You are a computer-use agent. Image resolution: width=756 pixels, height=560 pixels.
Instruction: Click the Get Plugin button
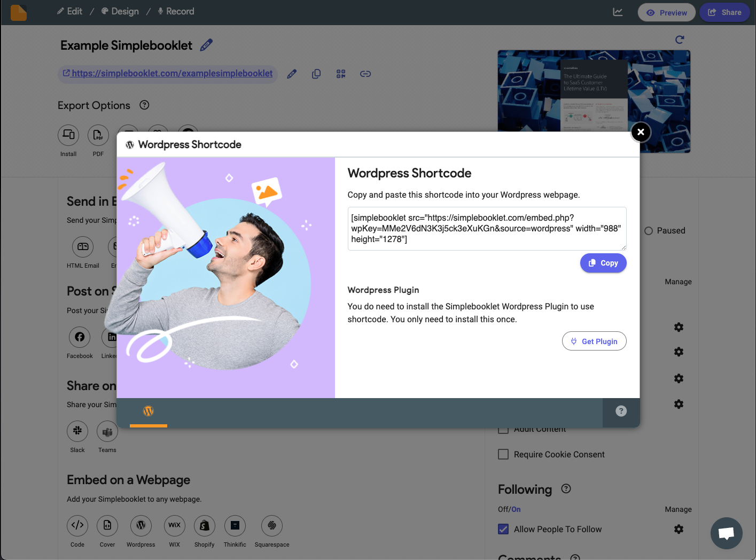click(594, 341)
